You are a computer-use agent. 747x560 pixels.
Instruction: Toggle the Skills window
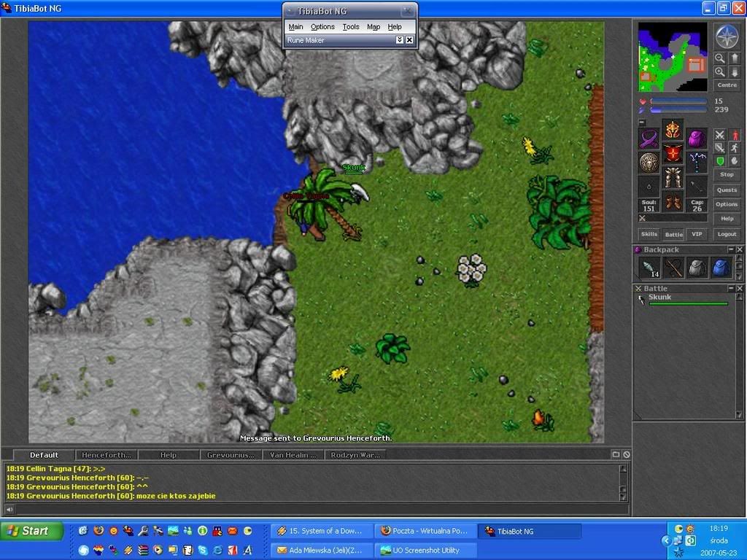click(x=649, y=234)
